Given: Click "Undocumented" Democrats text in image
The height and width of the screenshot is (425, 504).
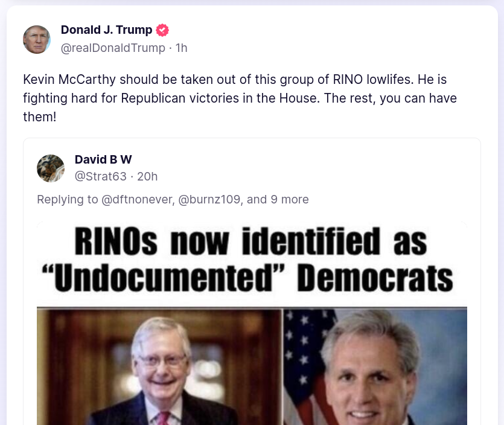Looking at the screenshot, I should coord(247,278).
